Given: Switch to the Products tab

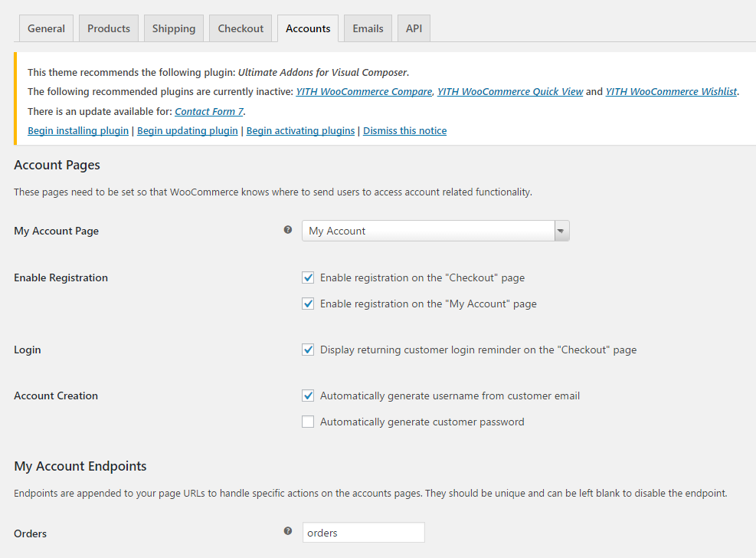Looking at the screenshot, I should [109, 28].
